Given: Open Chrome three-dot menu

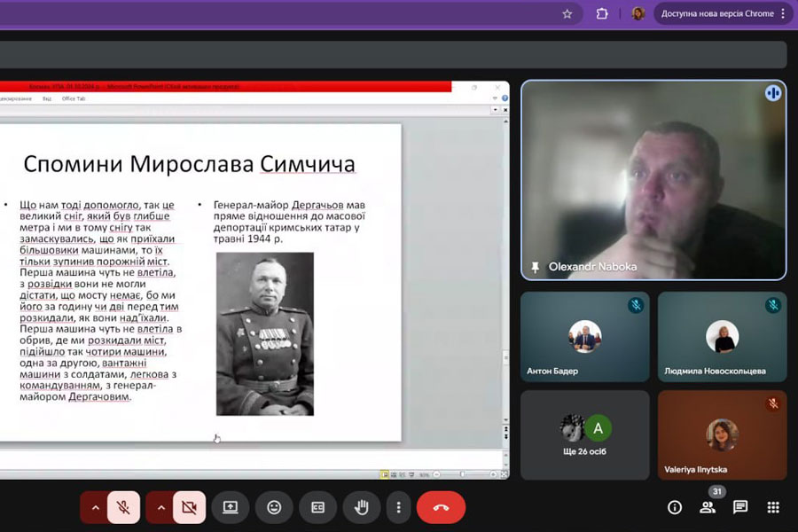Looking at the screenshot, I should [783, 14].
